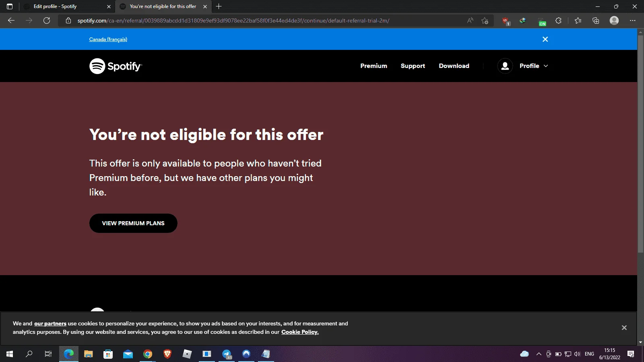Viewport: 644px width, 362px height.
Task: Open Edge Settings and more menu
Action: (x=633, y=21)
